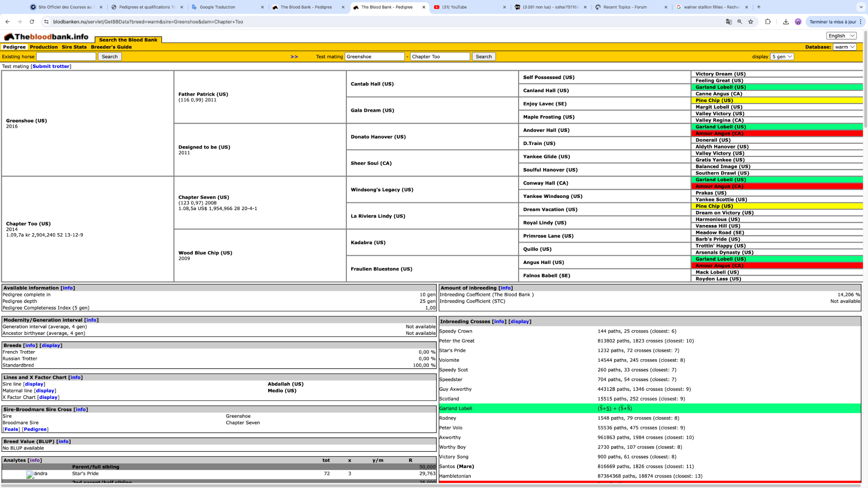
Task: Click Kadabra (US) in pedigree
Action: pos(368,243)
